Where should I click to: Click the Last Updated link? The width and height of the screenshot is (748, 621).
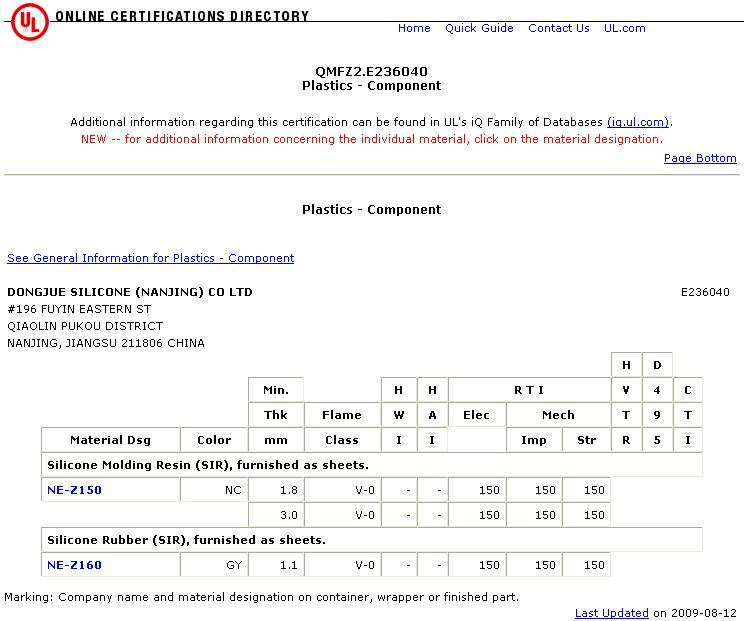point(612,613)
